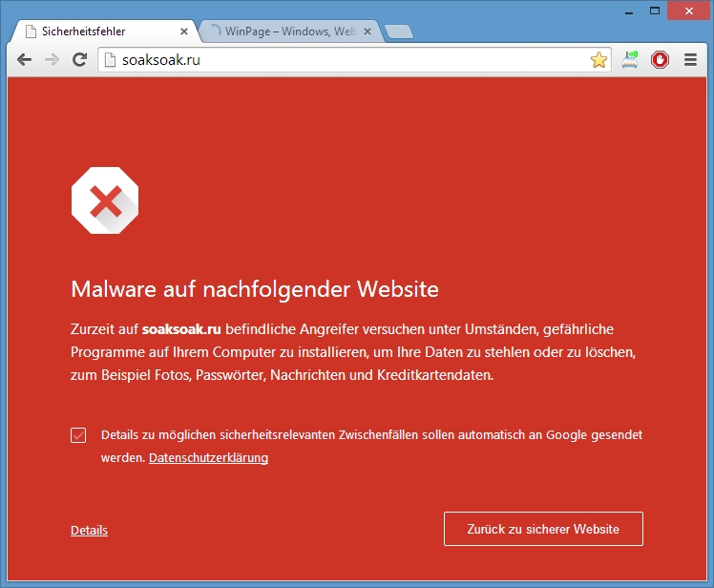
Task: Bookmark this page with the star
Action: point(598,60)
